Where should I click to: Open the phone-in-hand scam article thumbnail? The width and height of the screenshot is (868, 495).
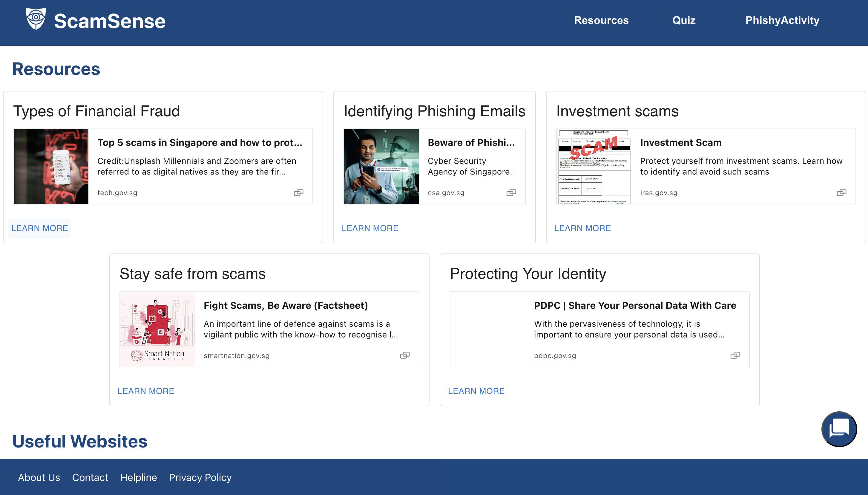coord(51,166)
